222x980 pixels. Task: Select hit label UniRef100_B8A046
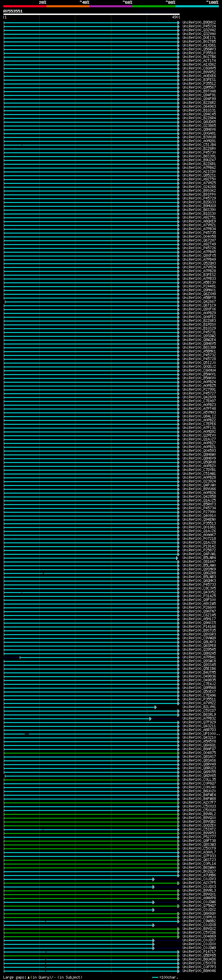pos(199,971)
